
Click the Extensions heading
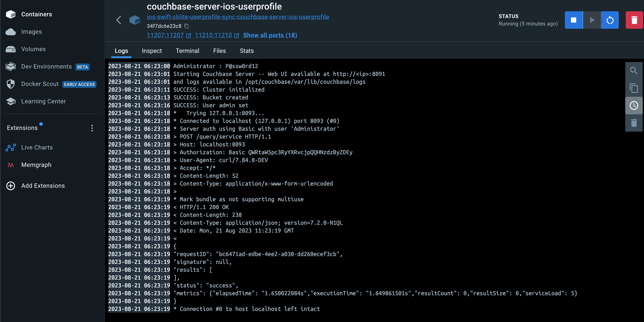(x=22, y=128)
